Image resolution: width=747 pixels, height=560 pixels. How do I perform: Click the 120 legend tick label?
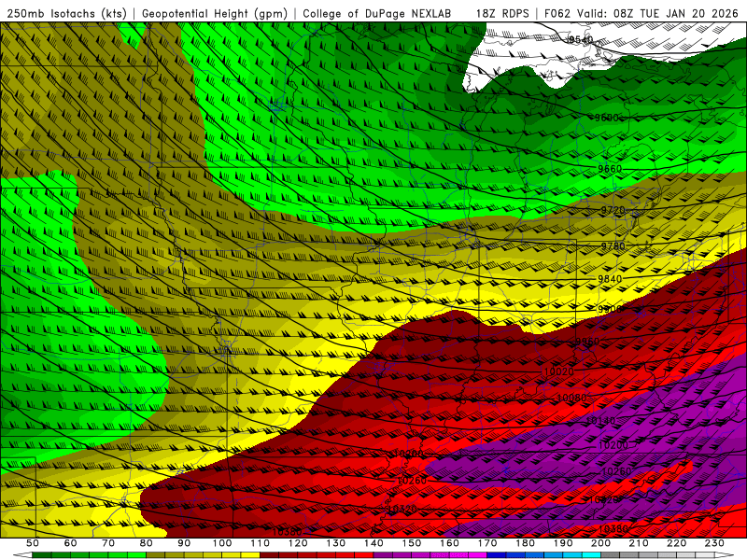[298, 543]
